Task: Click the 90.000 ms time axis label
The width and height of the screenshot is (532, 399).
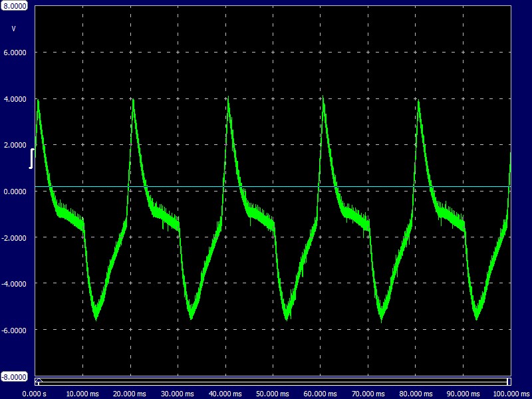Action: point(463,394)
